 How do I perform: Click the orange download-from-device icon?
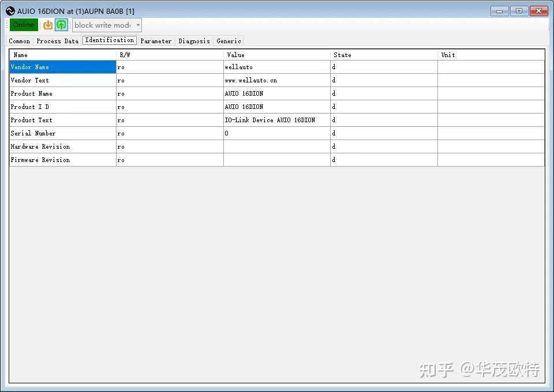48,25
